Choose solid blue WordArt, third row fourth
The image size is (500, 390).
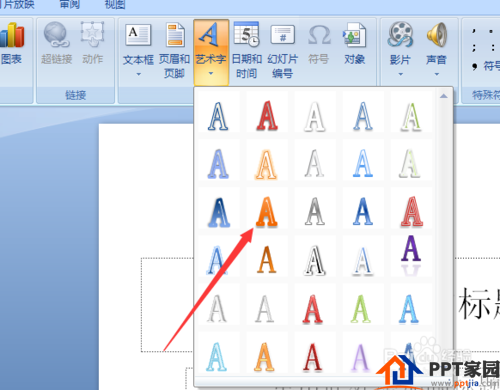tap(363, 212)
